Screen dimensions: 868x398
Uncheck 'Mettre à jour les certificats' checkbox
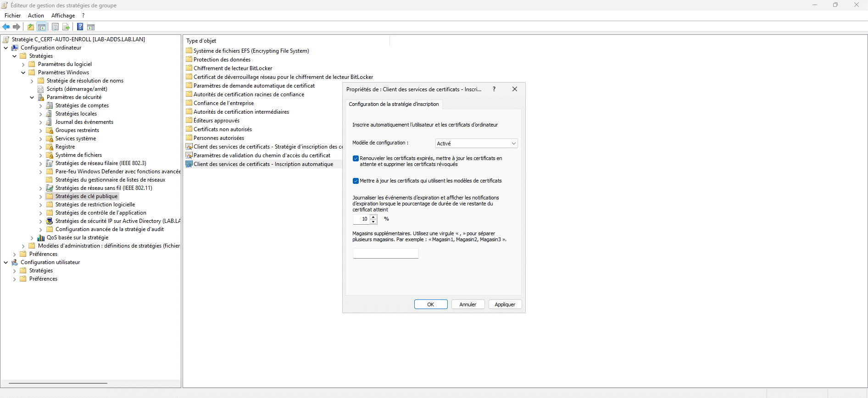[356, 181]
